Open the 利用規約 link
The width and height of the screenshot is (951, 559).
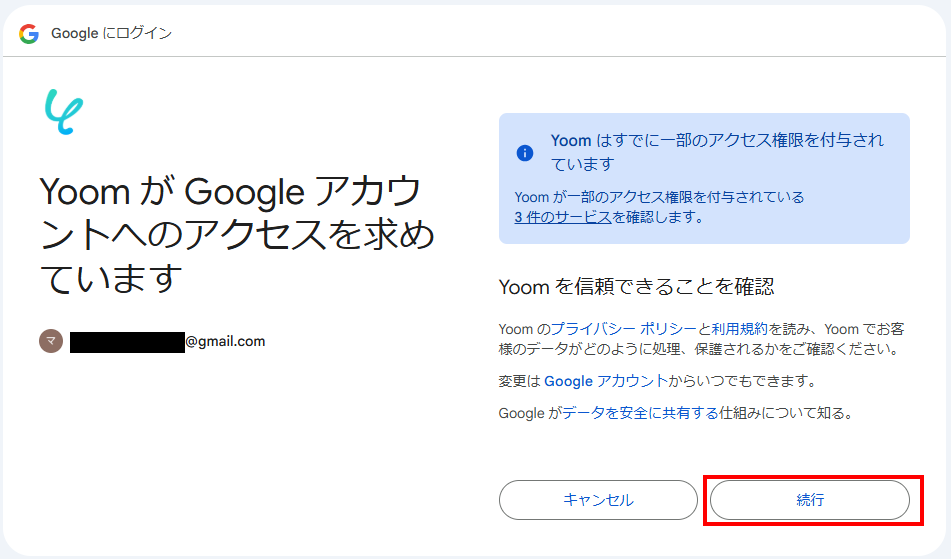pyautogui.click(x=739, y=328)
